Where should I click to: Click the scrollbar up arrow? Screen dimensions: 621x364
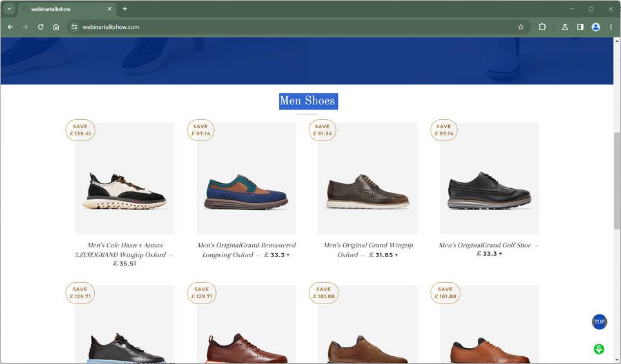pyautogui.click(x=616, y=41)
